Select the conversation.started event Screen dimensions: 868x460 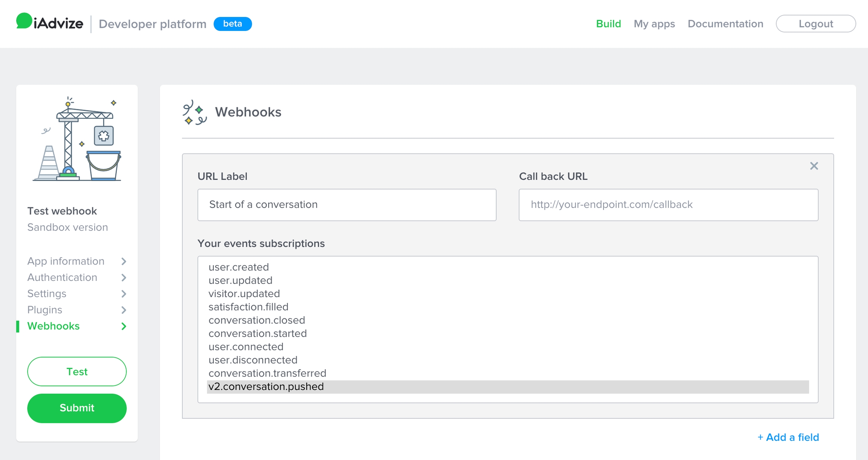coord(258,334)
